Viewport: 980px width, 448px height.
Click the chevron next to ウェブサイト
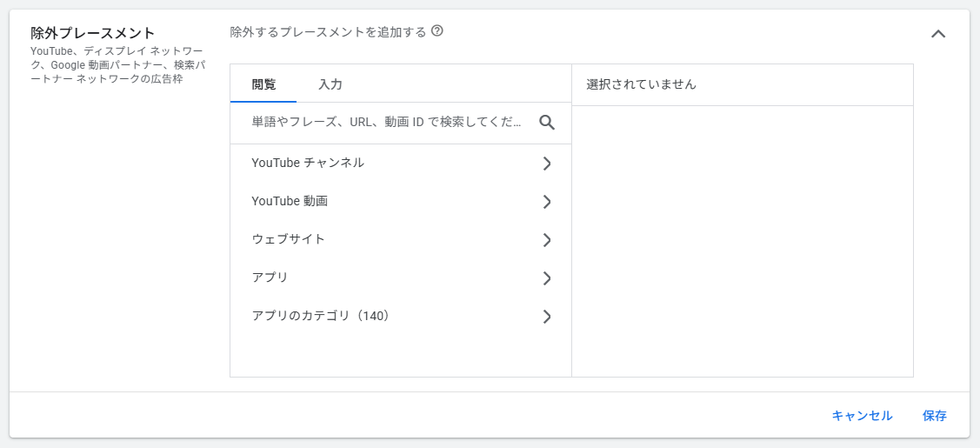pyautogui.click(x=547, y=240)
